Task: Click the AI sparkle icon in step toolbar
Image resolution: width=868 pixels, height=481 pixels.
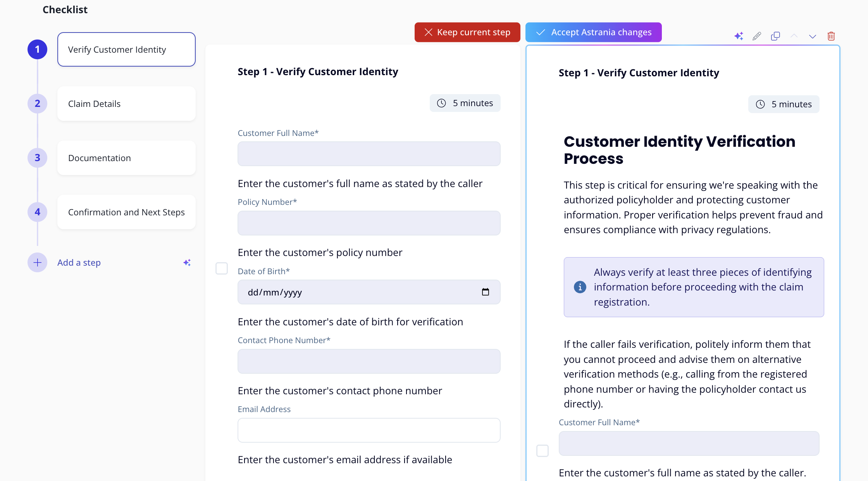Action: [x=739, y=36]
